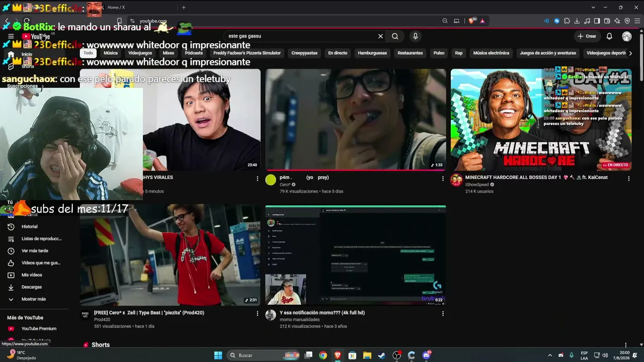Select the Pulso filter chip
This screenshot has height=362, width=644.
[439, 53]
